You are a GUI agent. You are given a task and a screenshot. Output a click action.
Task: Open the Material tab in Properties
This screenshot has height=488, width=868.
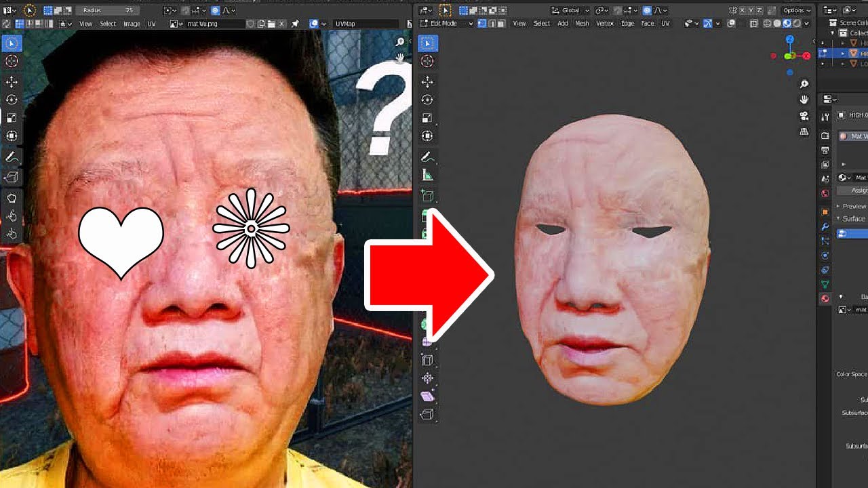click(825, 299)
